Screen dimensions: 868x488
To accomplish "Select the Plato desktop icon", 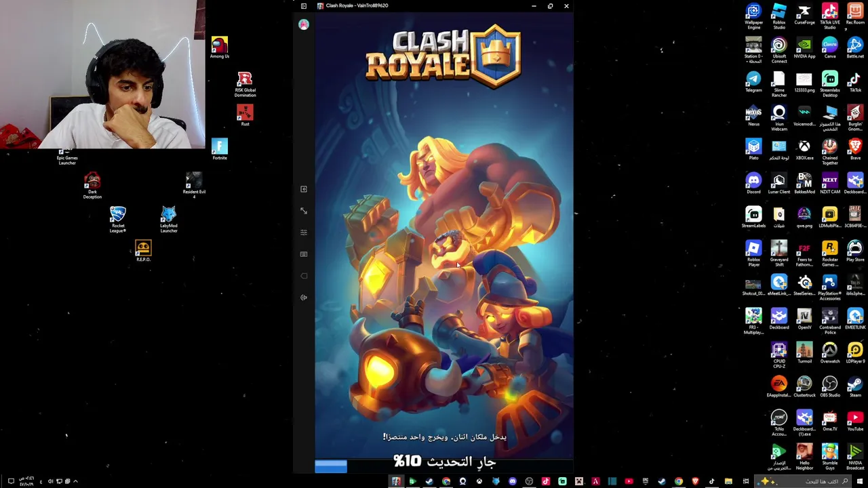I will click(753, 149).
